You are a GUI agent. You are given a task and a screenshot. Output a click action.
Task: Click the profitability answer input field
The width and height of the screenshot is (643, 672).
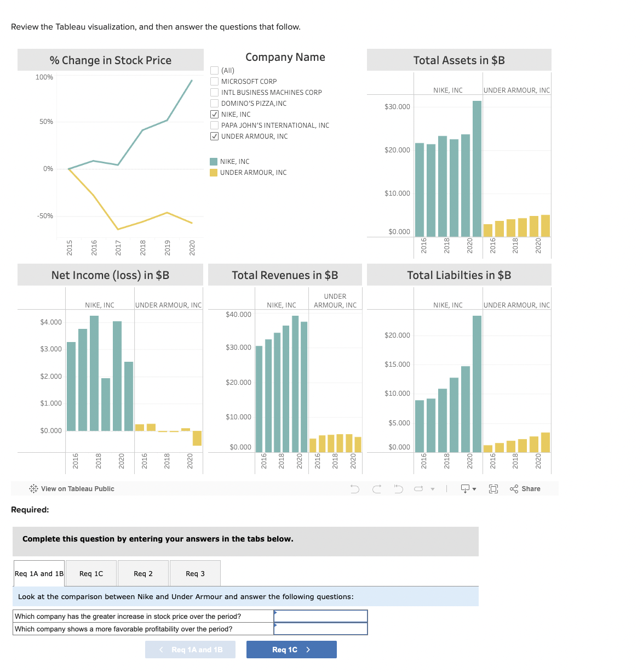click(320, 629)
